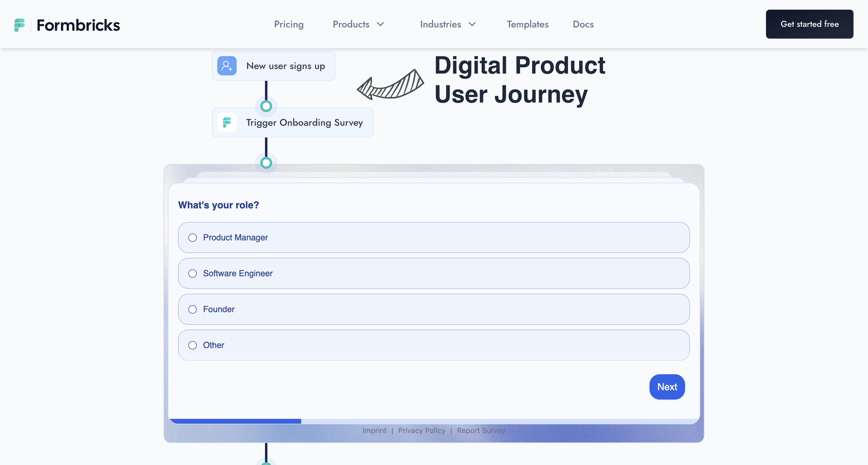The height and width of the screenshot is (465, 868).
Task: Click the 'Founder' option label
Action: pyautogui.click(x=219, y=309)
